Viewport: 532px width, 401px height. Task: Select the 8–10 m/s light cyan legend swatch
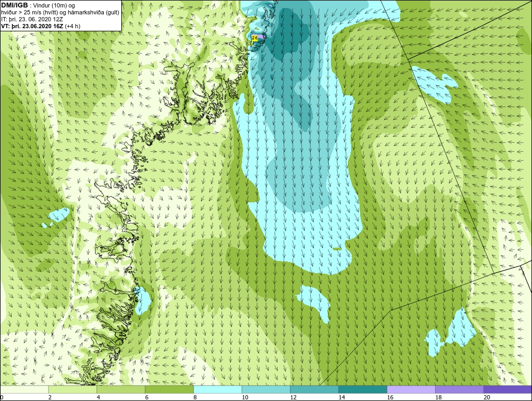pyautogui.click(x=218, y=389)
